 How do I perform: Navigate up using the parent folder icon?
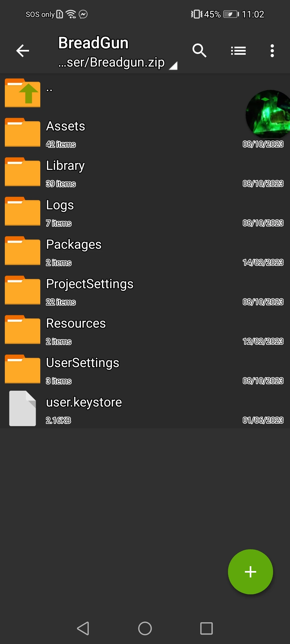point(22,93)
